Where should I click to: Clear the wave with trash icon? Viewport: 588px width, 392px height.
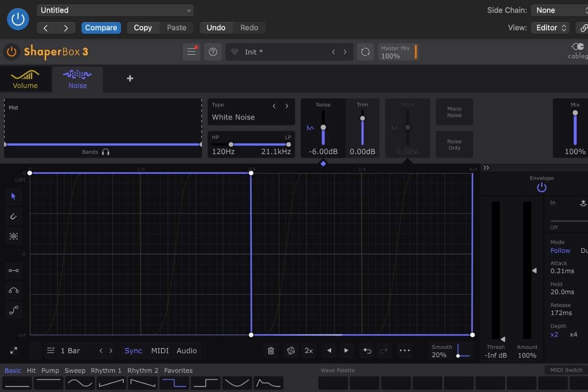[x=271, y=351]
